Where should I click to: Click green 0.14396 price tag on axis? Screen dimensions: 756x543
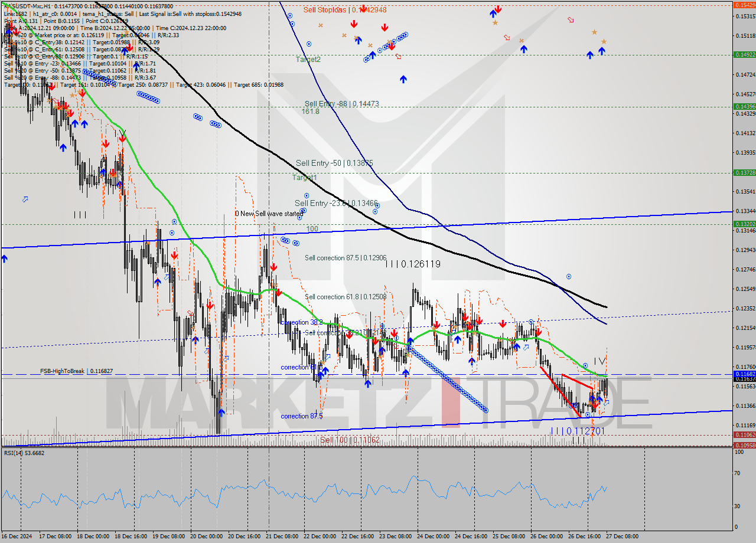pyautogui.click(x=744, y=106)
